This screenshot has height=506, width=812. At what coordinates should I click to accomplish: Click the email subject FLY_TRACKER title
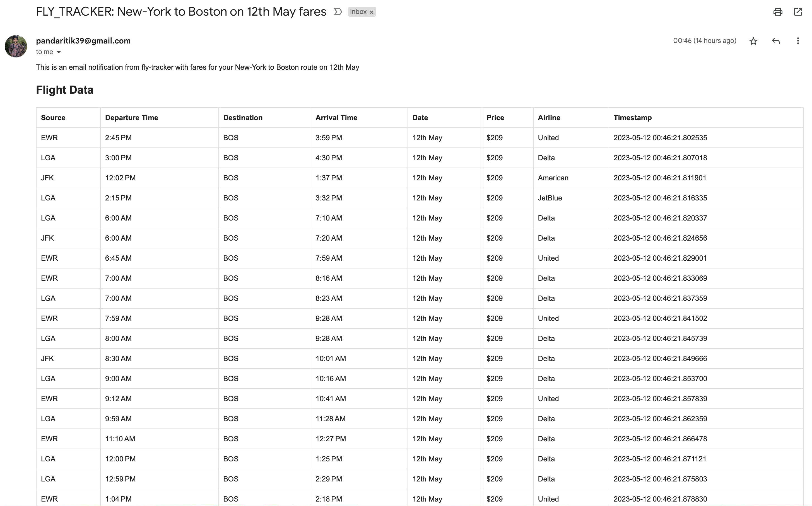[x=181, y=12]
